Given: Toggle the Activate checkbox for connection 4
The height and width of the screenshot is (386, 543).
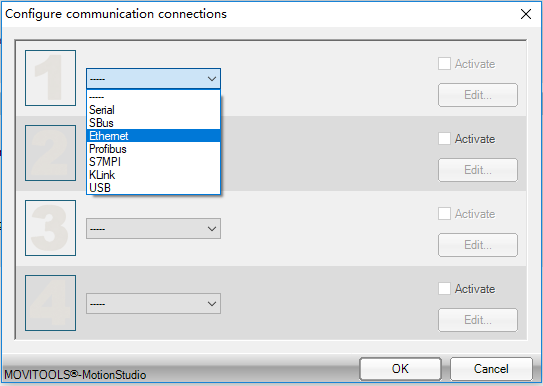Looking at the screenshot, I should [x=444, y=289].
